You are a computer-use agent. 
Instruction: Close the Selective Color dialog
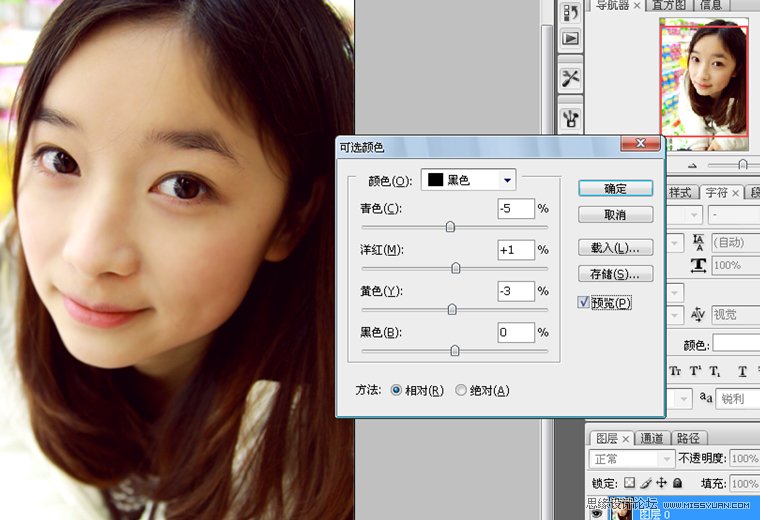[x=640, y=143]
